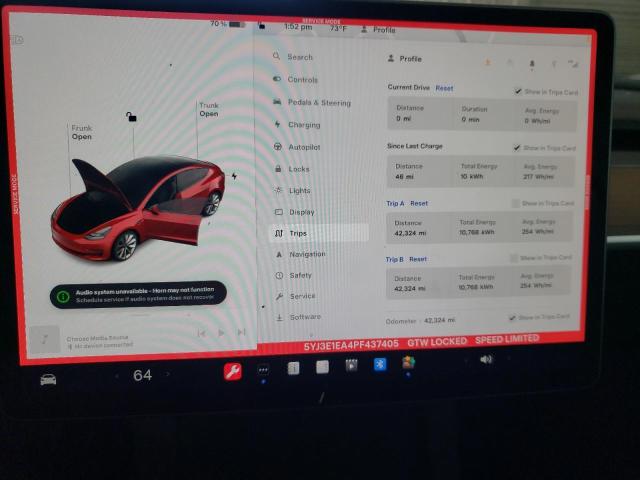Tap the VIN 5YJ3E1EA4PF437405
Viewport: 640px width, 480px height.
(351, 345)
